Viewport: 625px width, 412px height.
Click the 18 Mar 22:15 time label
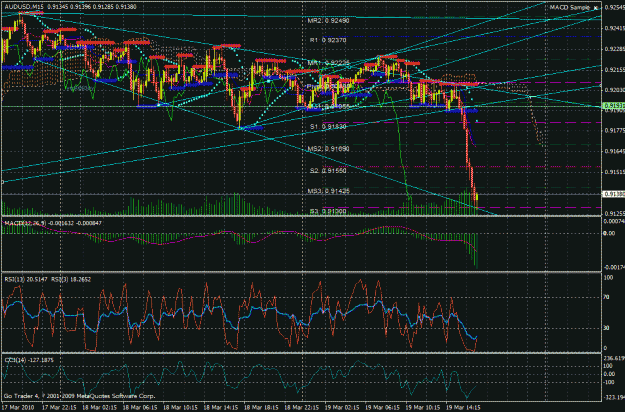pos(302,408)
